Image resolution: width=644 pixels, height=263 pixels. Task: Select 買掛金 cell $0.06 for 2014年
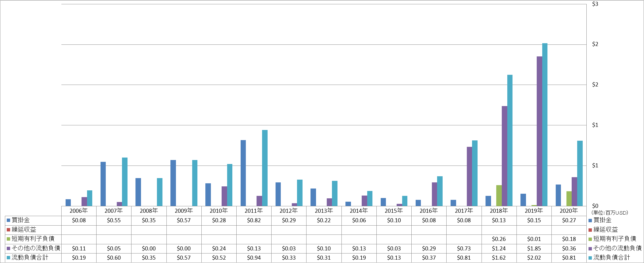359,220
